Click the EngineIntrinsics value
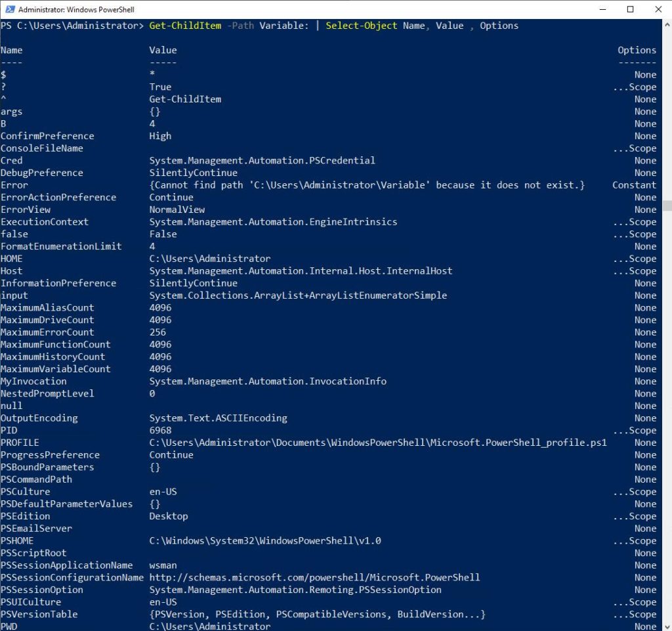Viewport: 672px width, 631px height. click(x=274, y=222)
